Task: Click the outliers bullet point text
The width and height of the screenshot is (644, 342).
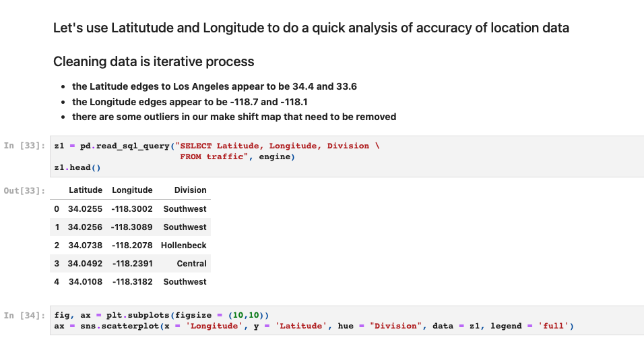Action: click(234, 117)
